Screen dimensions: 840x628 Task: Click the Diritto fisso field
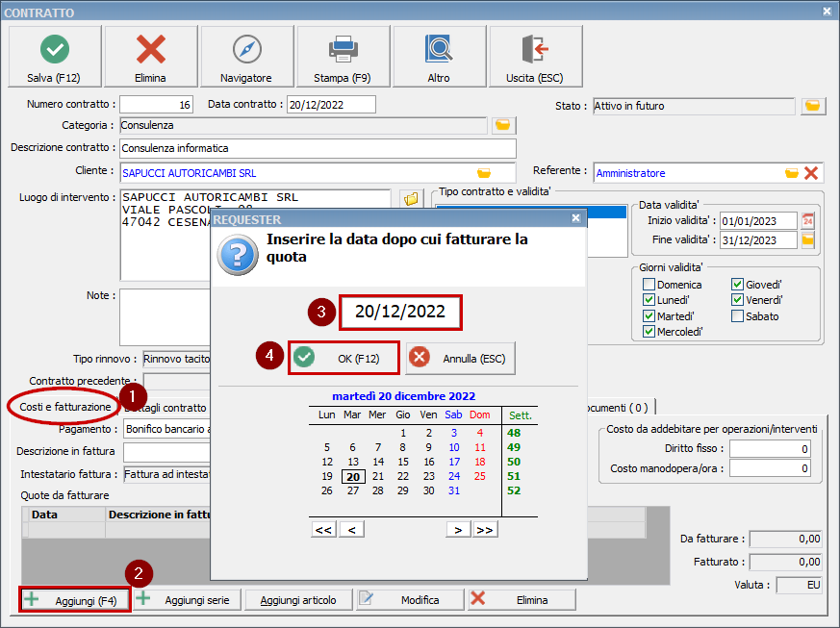(x=770, y=449)
